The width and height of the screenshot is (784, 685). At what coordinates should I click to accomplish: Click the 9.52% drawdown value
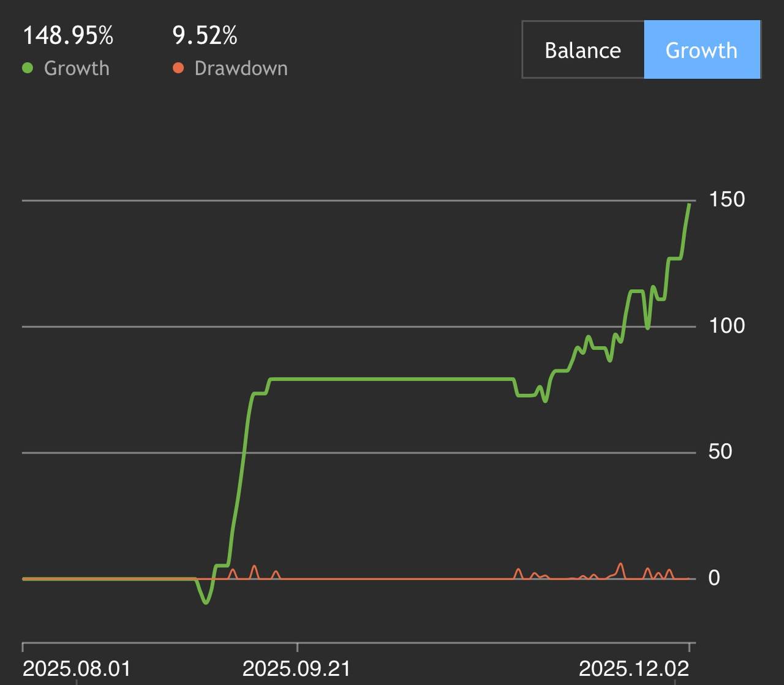(x=205, y=36)
